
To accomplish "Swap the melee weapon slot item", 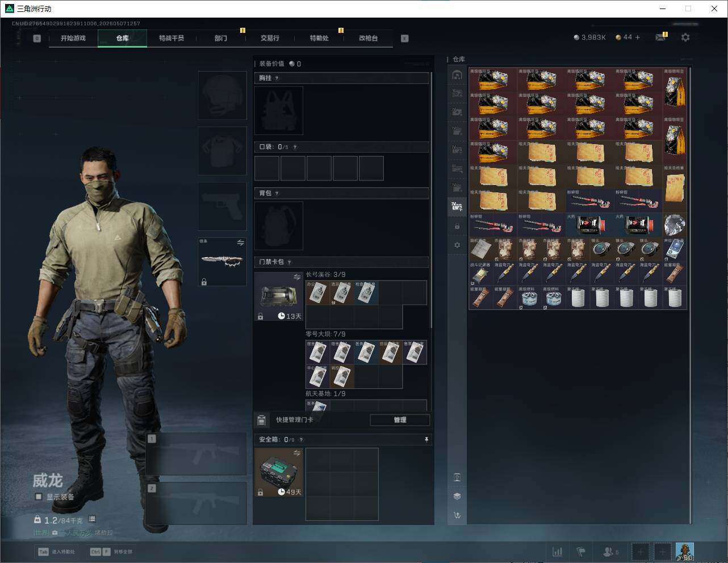I will click(241, 243).
